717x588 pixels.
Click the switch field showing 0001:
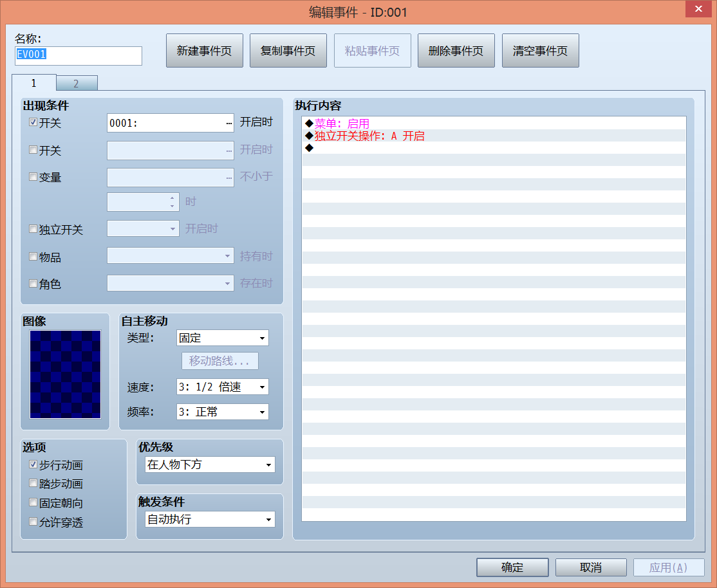170,123
